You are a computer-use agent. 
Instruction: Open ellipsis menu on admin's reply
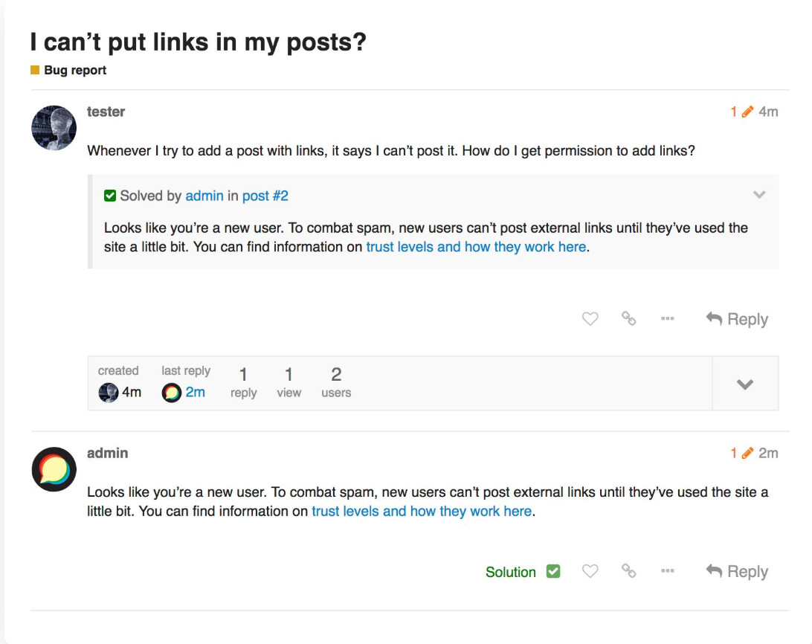pos(667,571)
